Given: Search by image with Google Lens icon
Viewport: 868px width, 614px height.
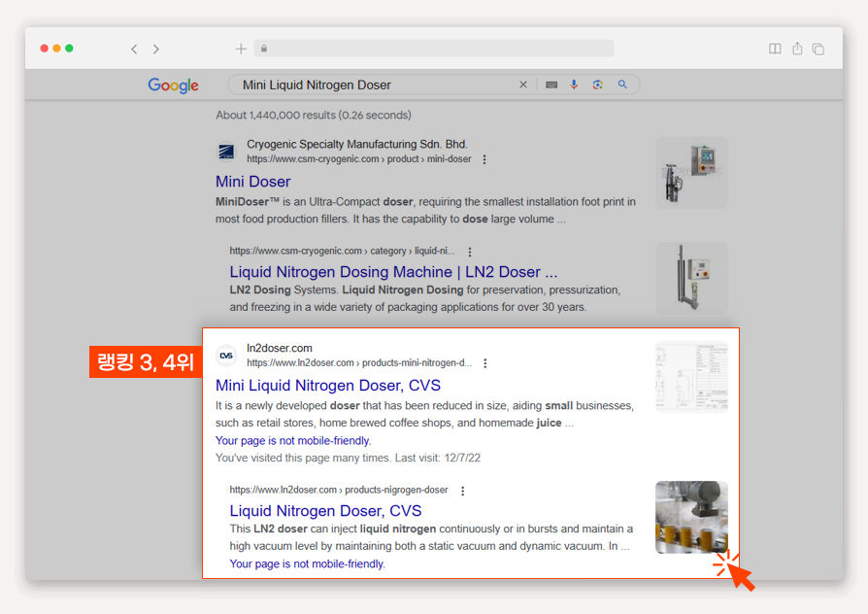Looking at the screenshot, I should click(x=597, y=85).
